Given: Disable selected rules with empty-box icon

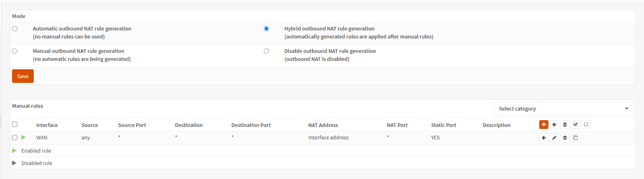Looking at the screenshot, I should 586,125.
